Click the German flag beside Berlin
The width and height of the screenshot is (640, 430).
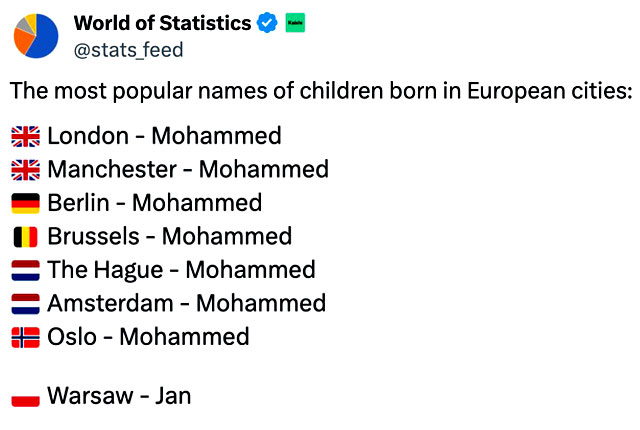pyautogui.click(x=25, y=203)
